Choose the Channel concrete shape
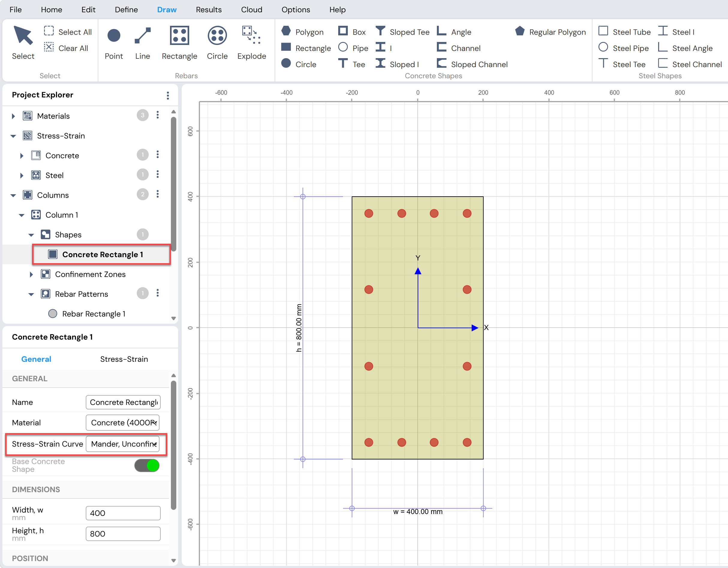 coord(459,48)
